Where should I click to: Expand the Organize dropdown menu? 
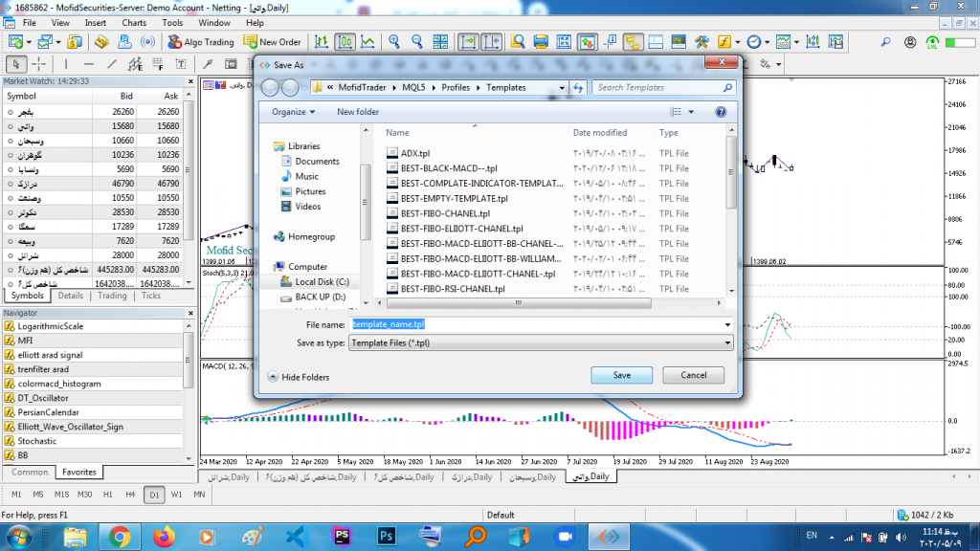[x=293, y=112]
